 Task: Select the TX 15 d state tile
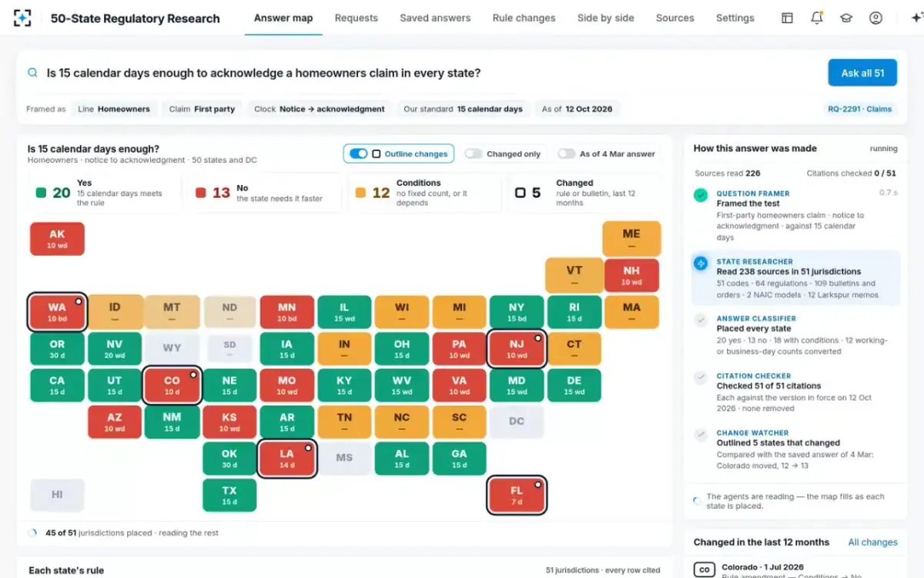229,496
